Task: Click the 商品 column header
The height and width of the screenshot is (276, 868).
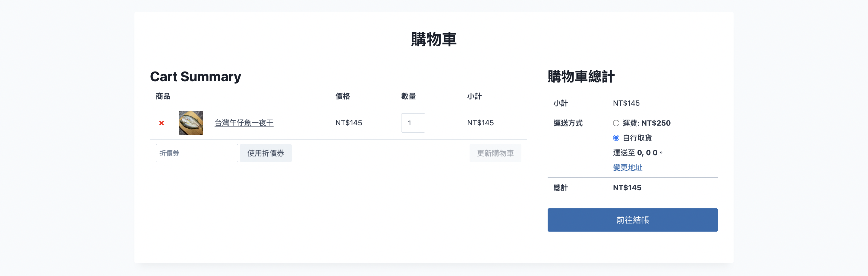Action: click(x=163, y=97)
